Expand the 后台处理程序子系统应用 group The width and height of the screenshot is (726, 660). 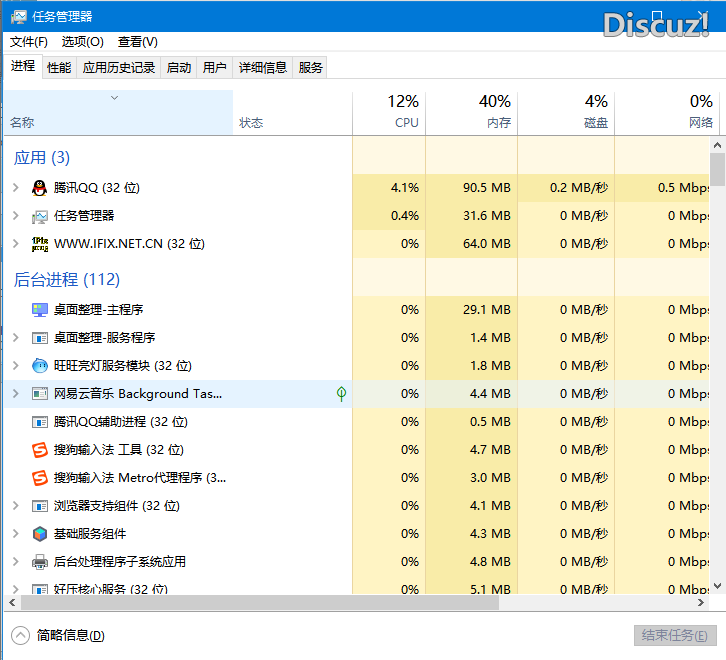tap(16, 562)
